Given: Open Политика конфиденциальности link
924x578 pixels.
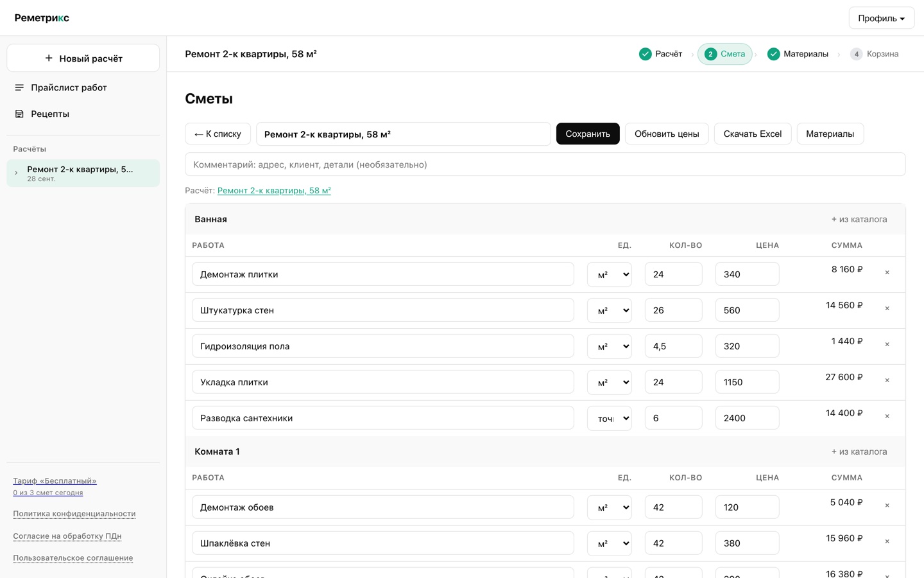Looking at the screenshot, I should (74, 514).
